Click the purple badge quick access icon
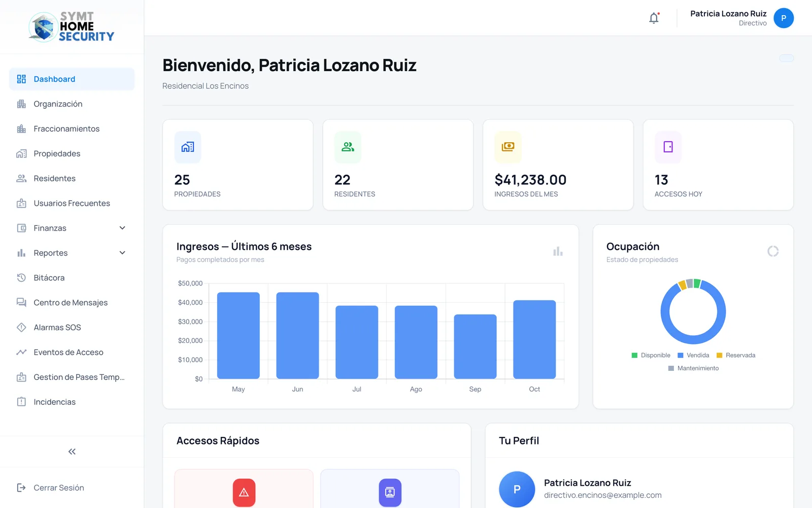This screenshot has width=812, height=508. point(390,492)
